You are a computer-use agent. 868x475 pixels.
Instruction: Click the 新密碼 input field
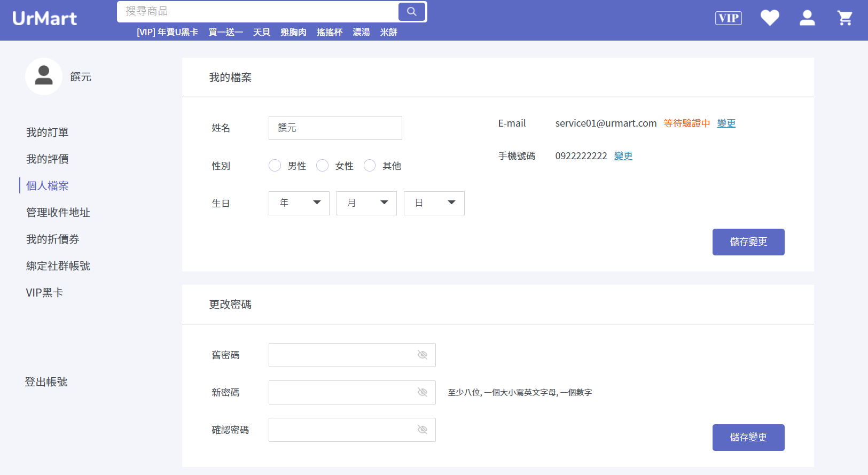(x=352, y=393)
